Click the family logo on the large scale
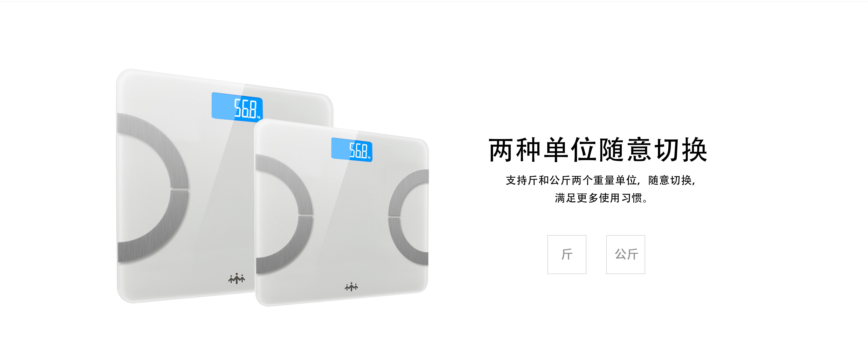Screen dimensions: 868x352 tap(237, 279)
